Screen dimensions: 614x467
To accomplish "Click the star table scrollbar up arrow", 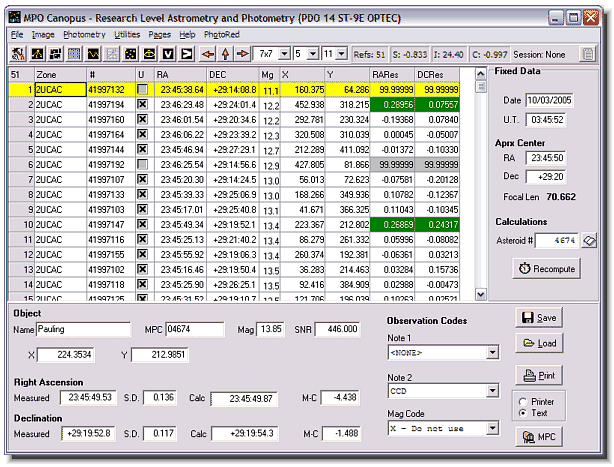I will click(x=481, y=74).
